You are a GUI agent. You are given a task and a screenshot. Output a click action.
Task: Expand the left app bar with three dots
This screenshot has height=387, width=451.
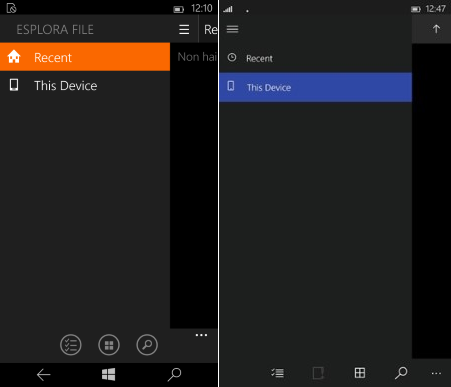201,335
